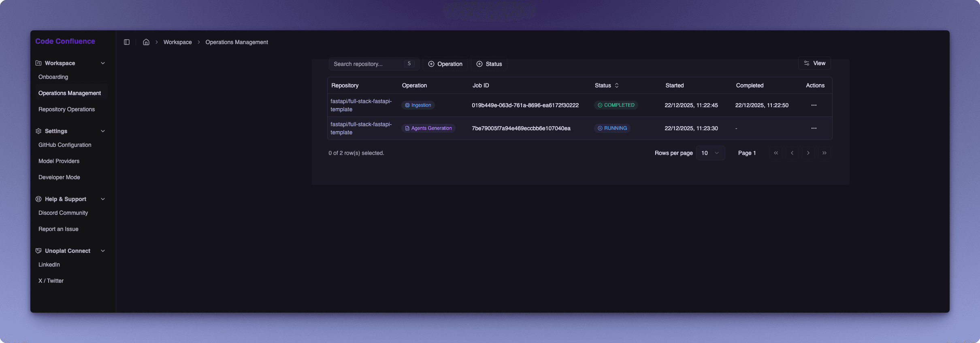Open GitHub Configuration settings
This screenshot has width=980, height=343.
tap(65, 145)
